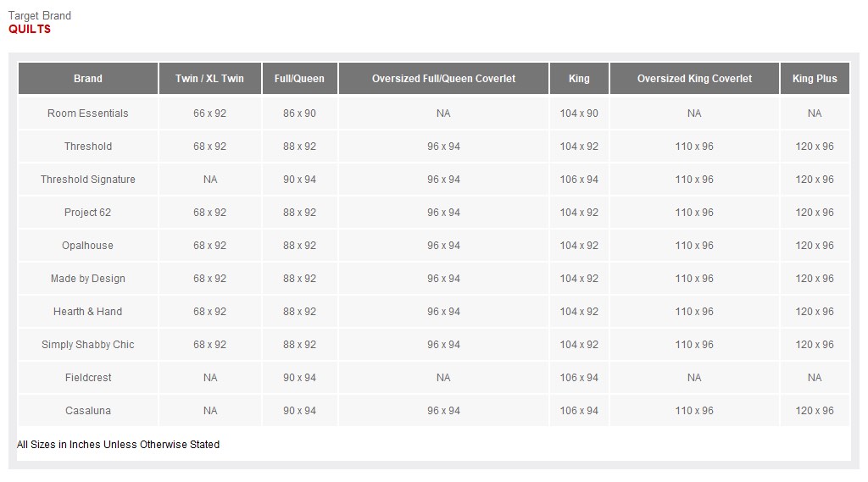The image size is (868, 482).
Task: Click Room Essentials twin size 66 x 92
Action: coord(210,114)
